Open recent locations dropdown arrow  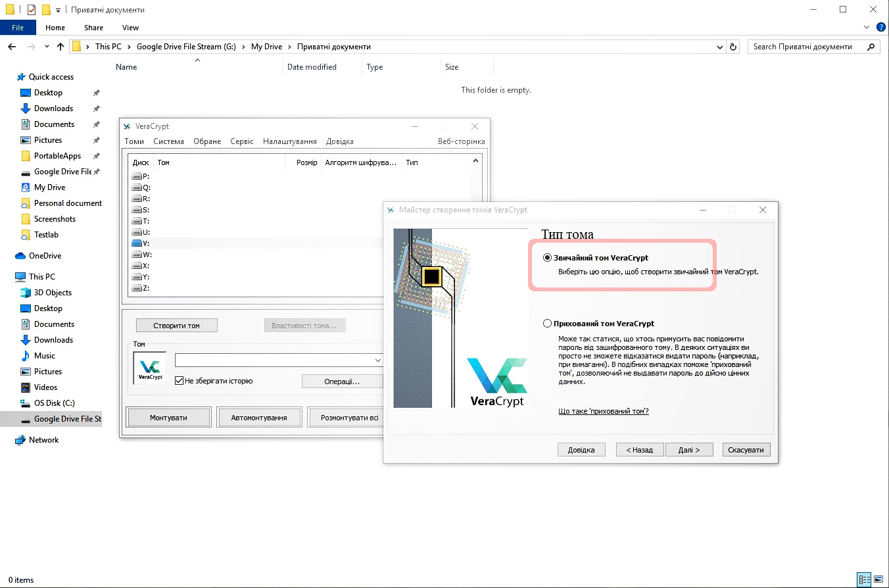[x=47, y=47]
